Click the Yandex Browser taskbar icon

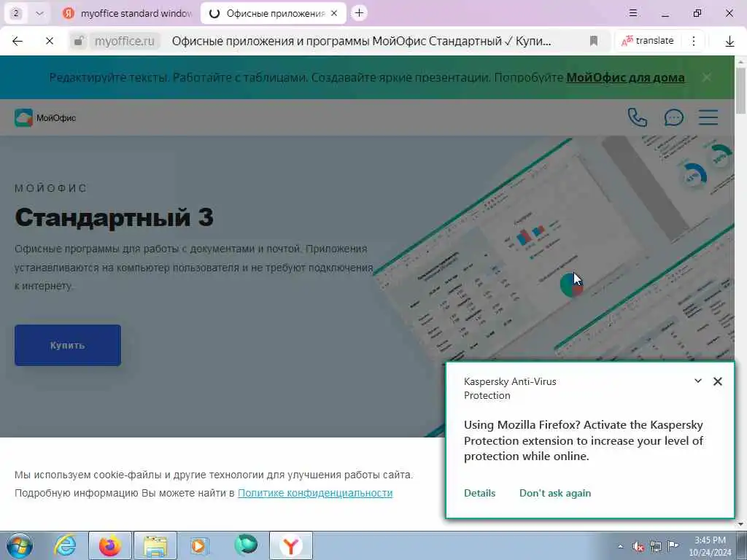(291, 545)
